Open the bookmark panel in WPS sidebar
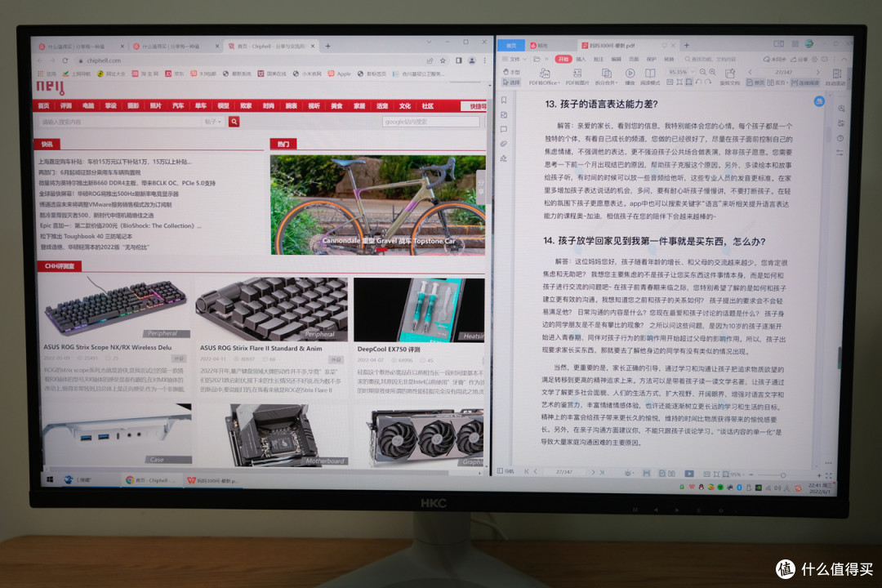The height and width of the screenshot is (588, 882). (x=504, y=100)
